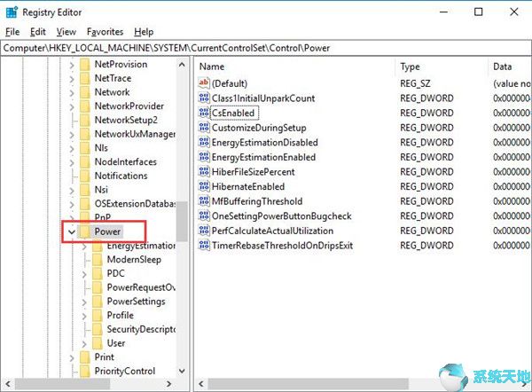Open the Favorites menu
This screenshot has height=392, width=532.
(105, 32)
